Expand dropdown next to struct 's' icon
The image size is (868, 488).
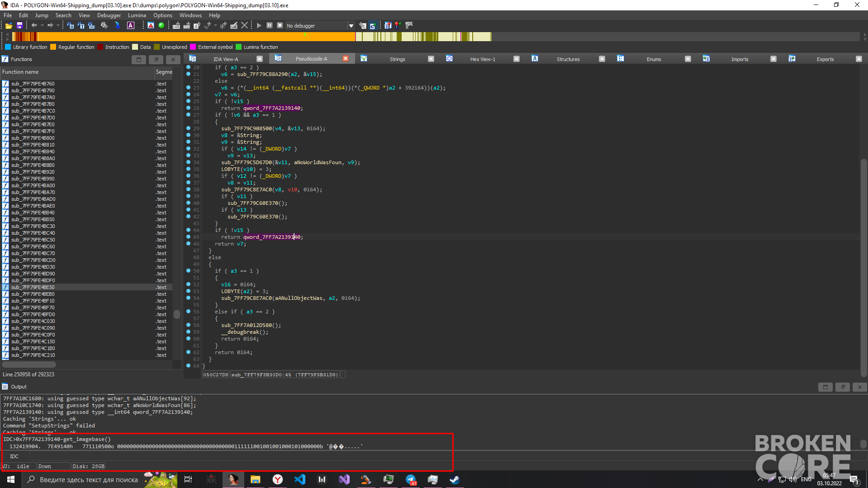[215, 26]
